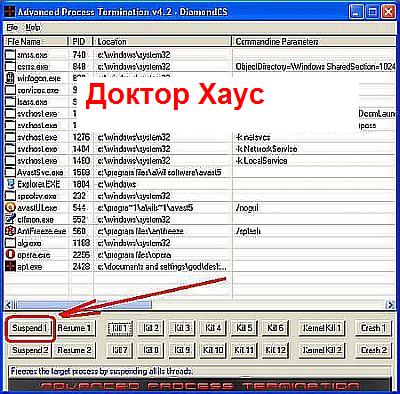Open the File menu
Screen dimensions: 400x394
tap(12, 28)
